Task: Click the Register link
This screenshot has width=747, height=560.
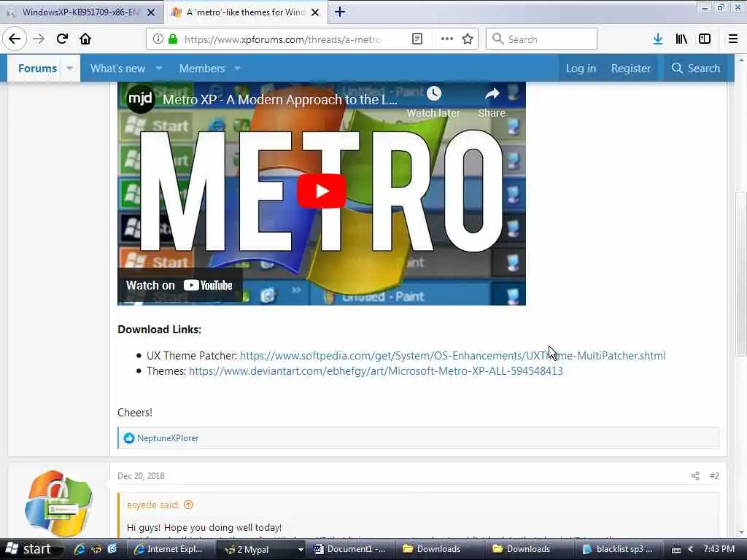Action: 631,69
